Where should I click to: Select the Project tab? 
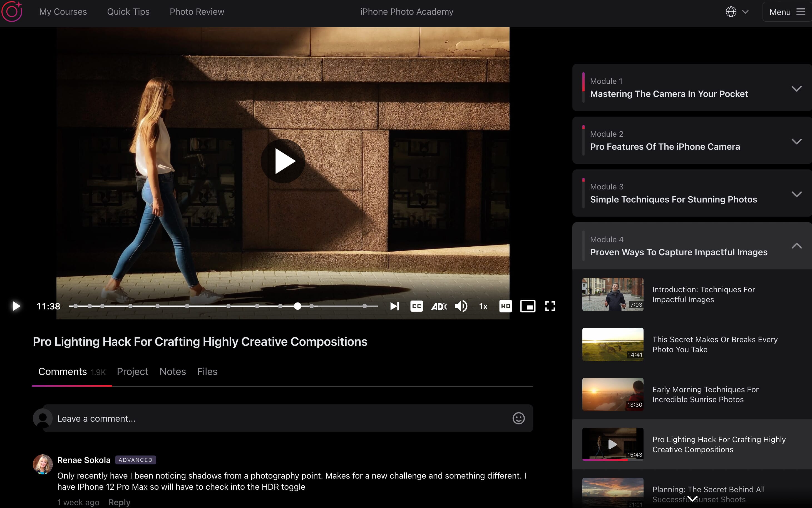point(132,371)
